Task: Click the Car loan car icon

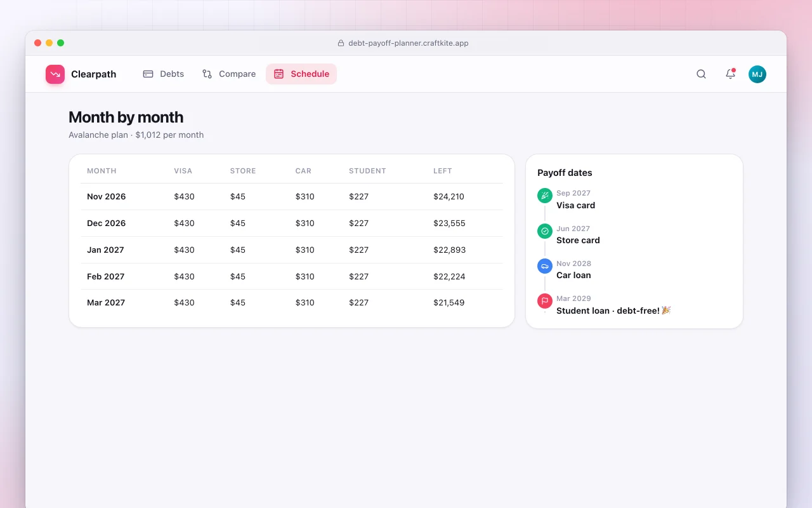Action: pos(545,266)
